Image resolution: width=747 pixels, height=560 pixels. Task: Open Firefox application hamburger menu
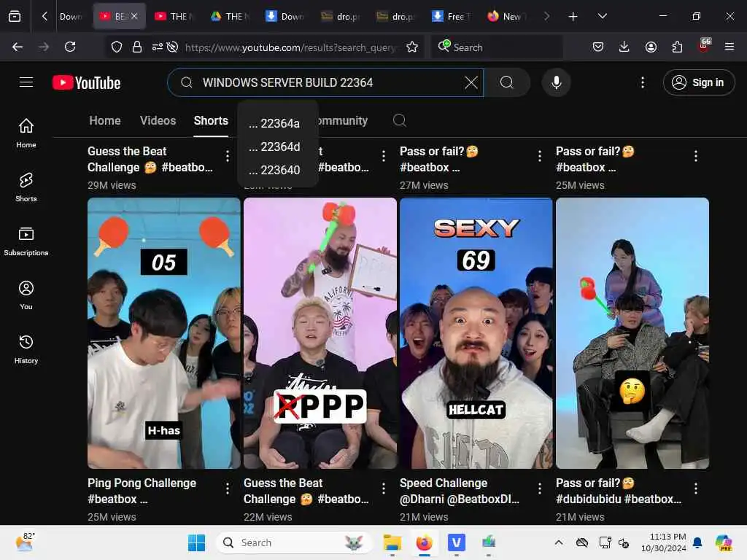(x=729, y=47)
